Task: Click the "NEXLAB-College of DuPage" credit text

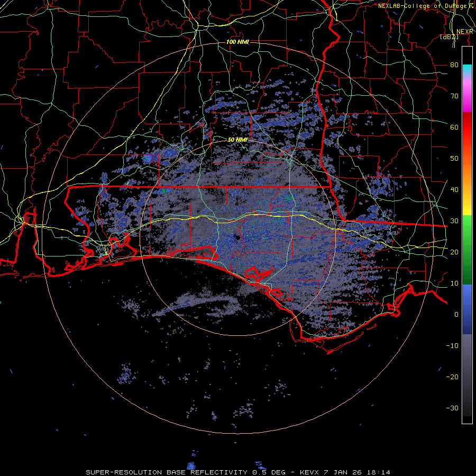Action: pyautogui.click(x=423, y=6)
